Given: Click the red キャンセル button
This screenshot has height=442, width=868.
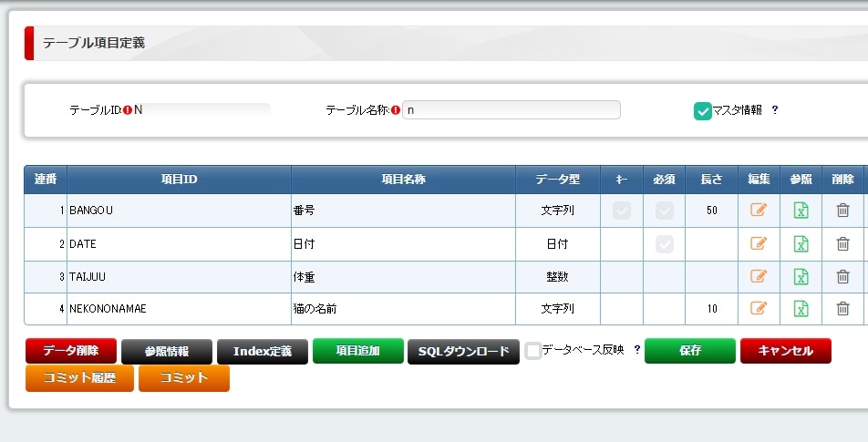Looking at the screenshot, I should pyautogui.click(x=786, y=351).
